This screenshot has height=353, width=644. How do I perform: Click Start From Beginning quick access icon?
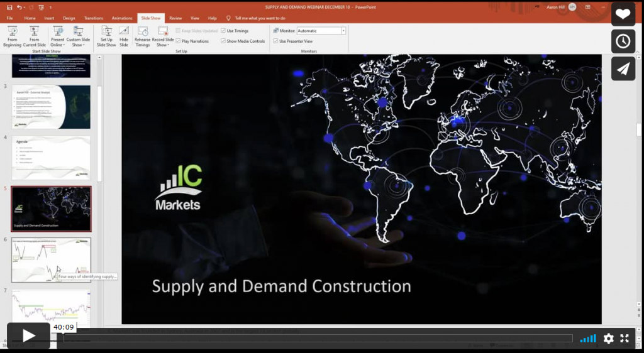[x=41, y=8]
